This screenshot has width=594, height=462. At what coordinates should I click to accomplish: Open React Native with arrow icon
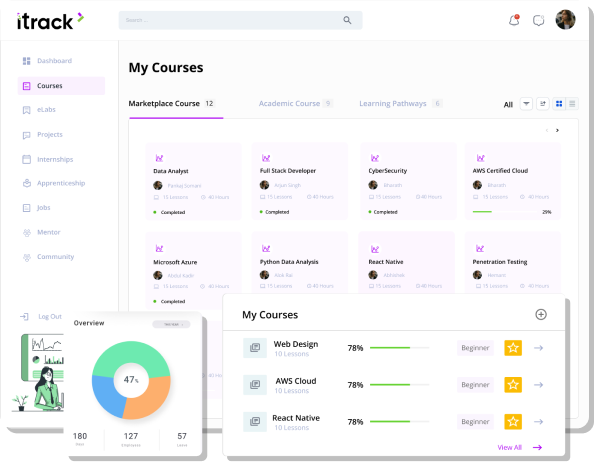538,421
